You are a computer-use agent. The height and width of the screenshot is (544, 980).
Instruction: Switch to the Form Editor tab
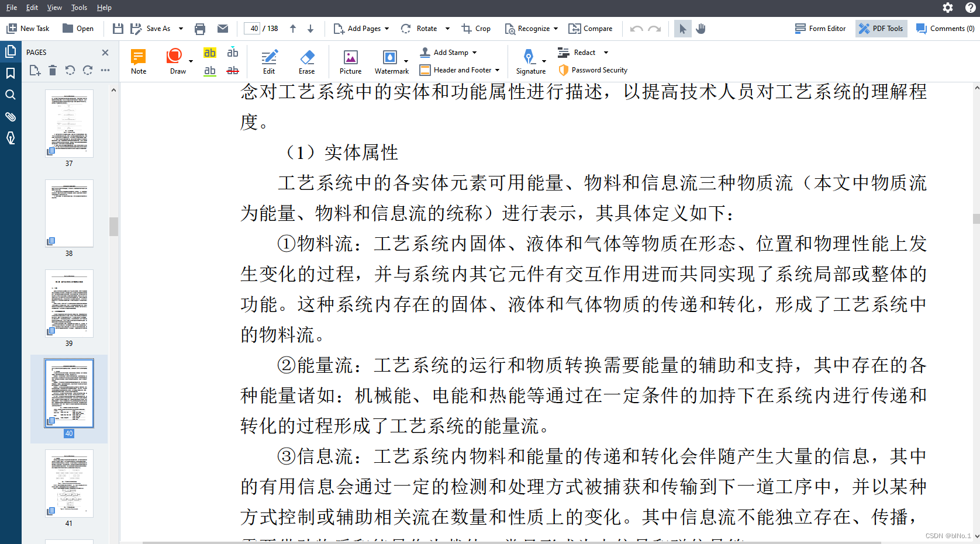(x=820, y=28)
